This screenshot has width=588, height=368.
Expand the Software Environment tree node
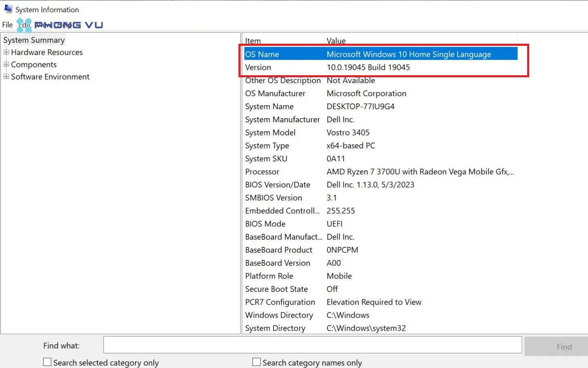(x=6, y=77)
